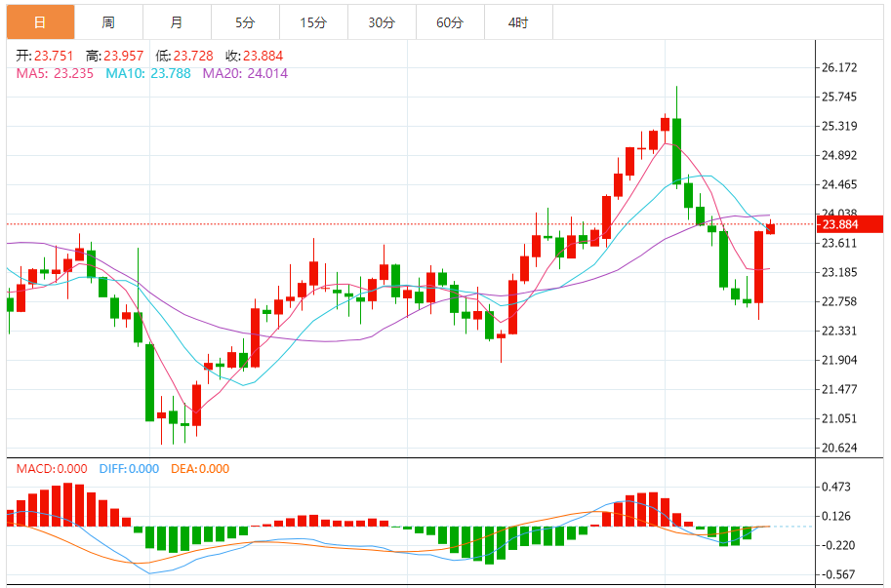The image size is (891, 588).
Task: Click the 21.051 price axis label
Action: coord(839,418)
